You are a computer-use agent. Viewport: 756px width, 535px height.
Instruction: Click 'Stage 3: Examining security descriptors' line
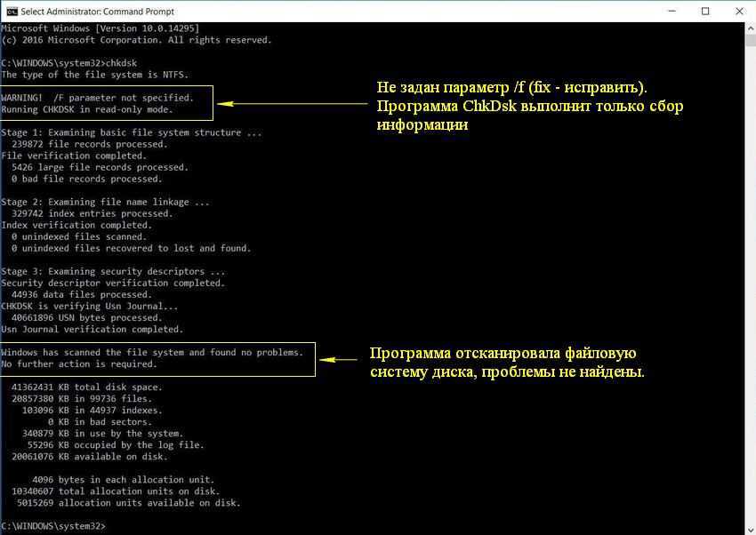113,271
